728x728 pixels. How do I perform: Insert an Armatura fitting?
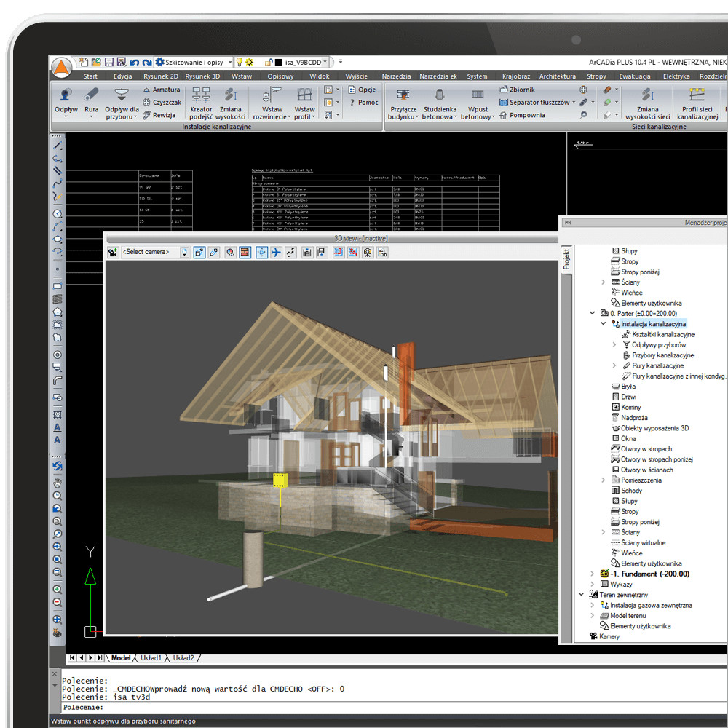click(x=161, y=90)
